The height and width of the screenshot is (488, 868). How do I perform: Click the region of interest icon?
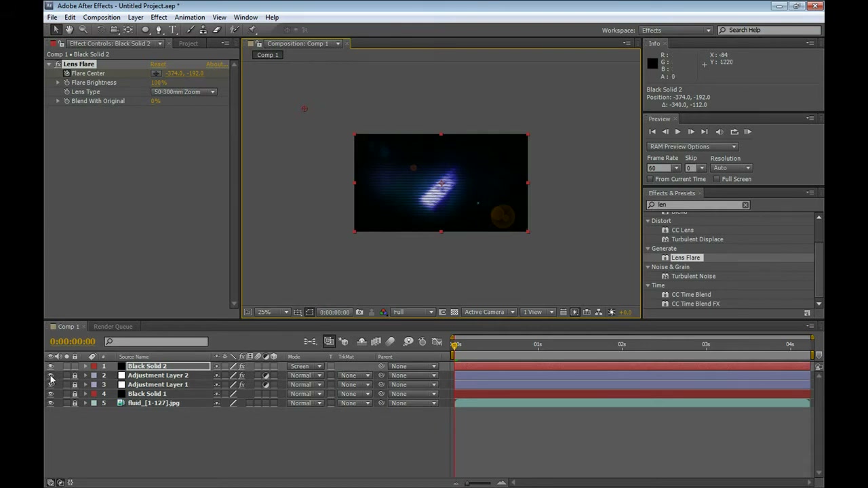pos(442,312)
